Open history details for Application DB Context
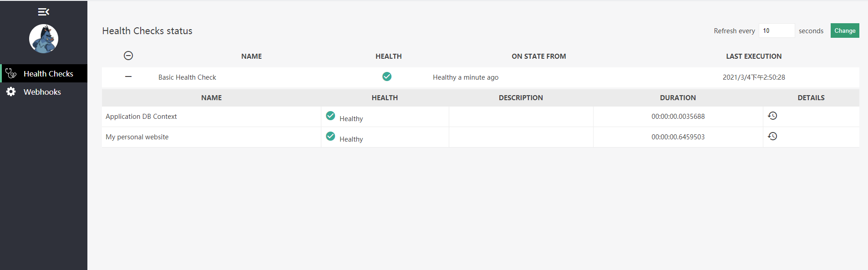This screenshot has width=868, height=270. click(x=772, y=116)
